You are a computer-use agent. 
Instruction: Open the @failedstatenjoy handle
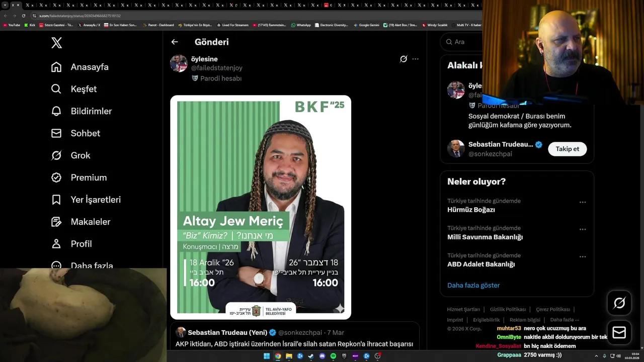pyautogui.click(x=217, y=68)
